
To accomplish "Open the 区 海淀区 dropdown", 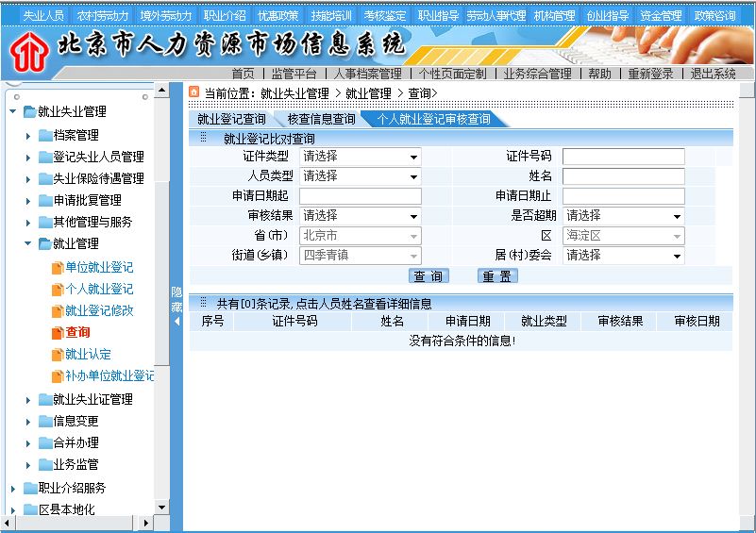I will 624,236.
